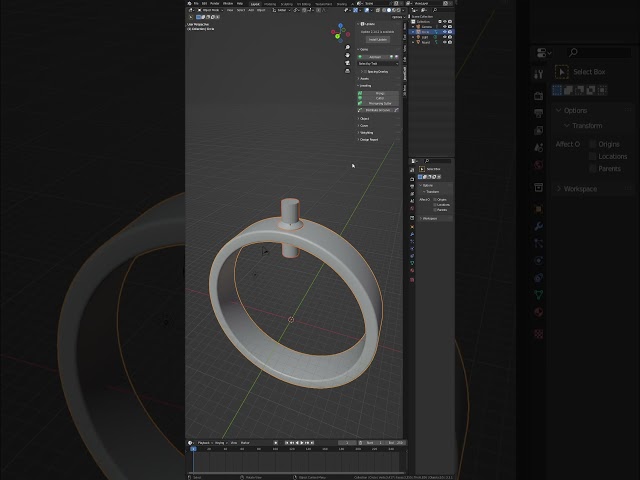Expand the Assets panel

coord(363,79)
